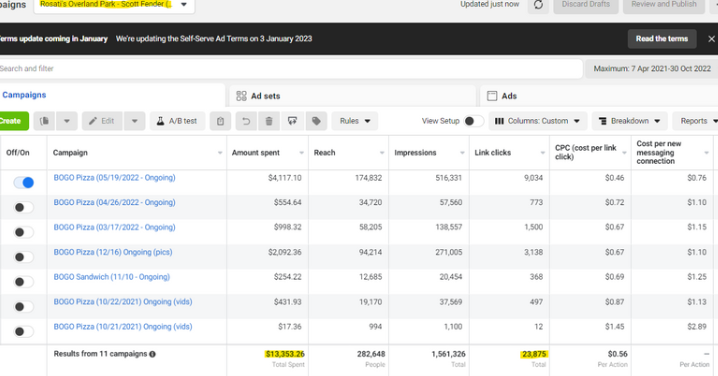Expand the Breakdown dropdown
The height and width of the screenshot is (376, 718).
coord(630,121)
